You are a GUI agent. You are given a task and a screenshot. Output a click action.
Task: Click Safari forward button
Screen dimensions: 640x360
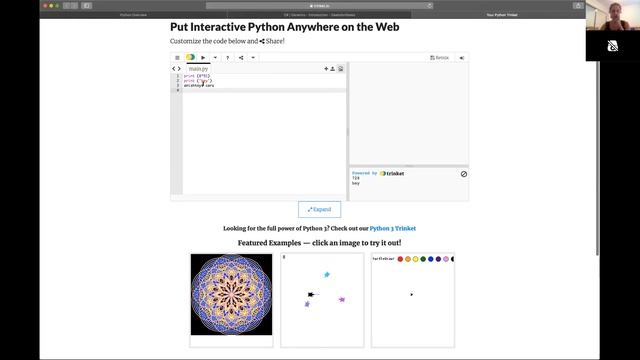[74, 6]
